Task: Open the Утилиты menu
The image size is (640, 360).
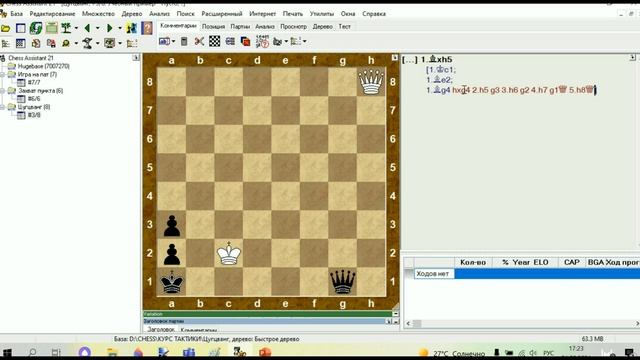Action: (x=322, y=13)
